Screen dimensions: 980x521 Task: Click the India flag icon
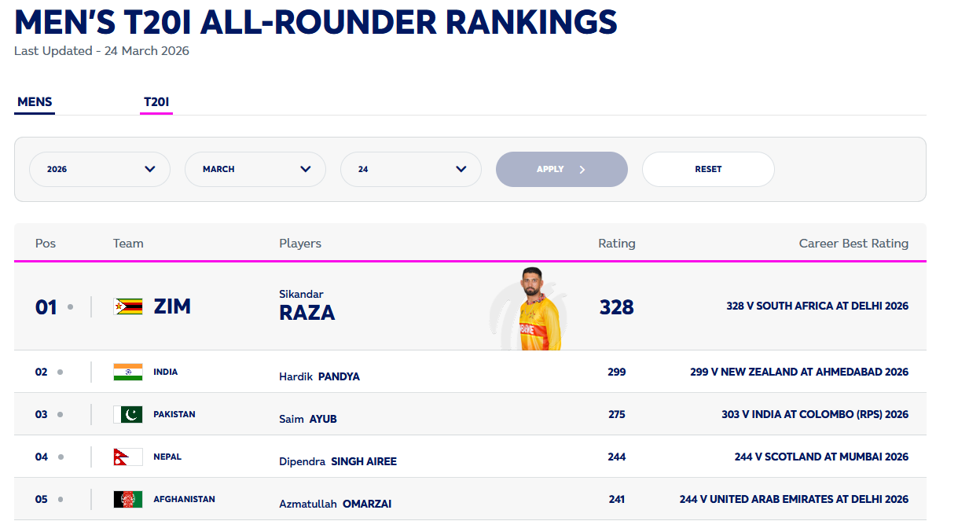click(128, 372)
